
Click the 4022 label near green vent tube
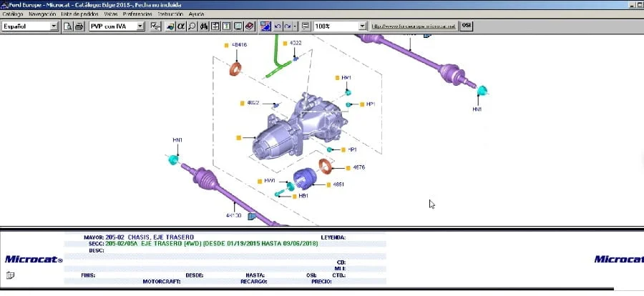tap(296, 43)
